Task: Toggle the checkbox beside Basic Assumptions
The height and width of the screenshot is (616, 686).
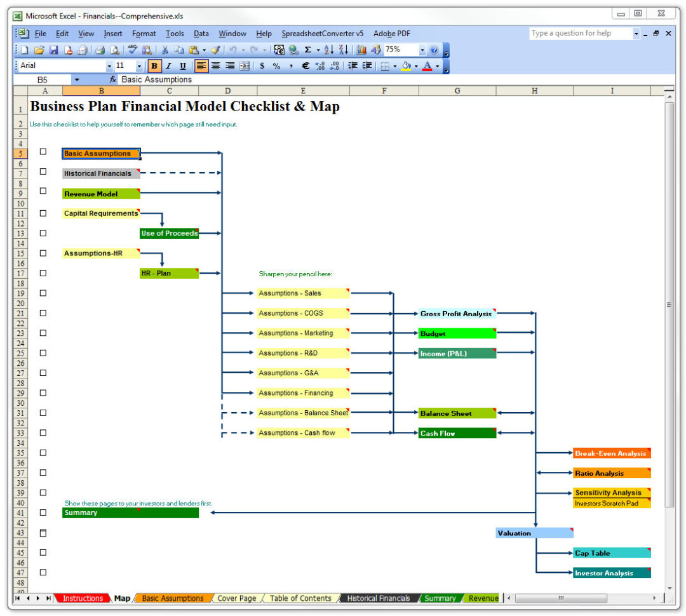Action: click(43, 152)
